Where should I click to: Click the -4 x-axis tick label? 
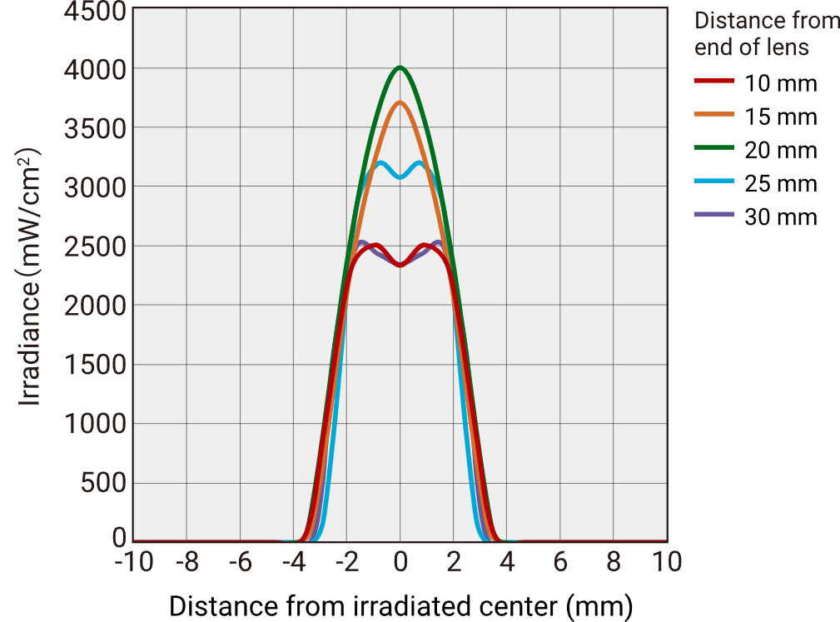click(x=293, y=562)
